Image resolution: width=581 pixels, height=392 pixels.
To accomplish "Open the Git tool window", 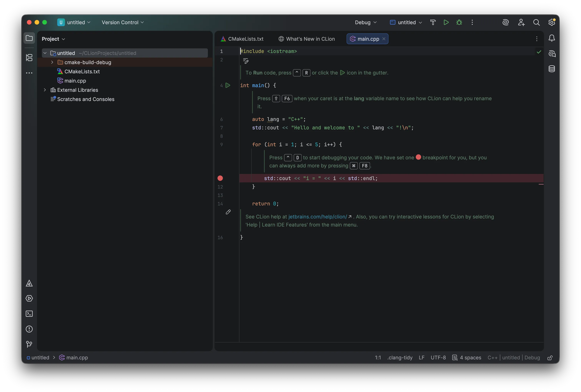I will click(x=29, y=345).
